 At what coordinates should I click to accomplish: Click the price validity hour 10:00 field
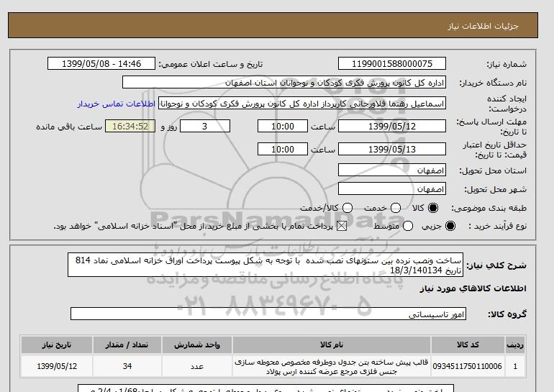coord(283,149)
